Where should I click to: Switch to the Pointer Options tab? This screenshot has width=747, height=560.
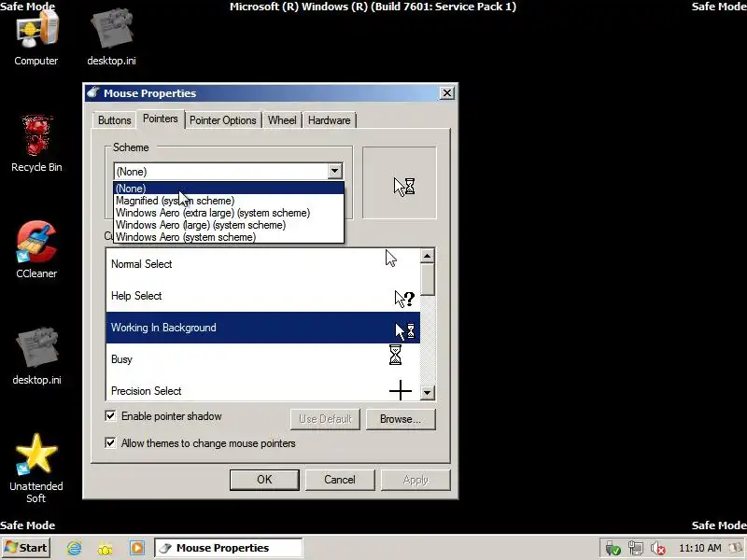click(x=223, y=120)
